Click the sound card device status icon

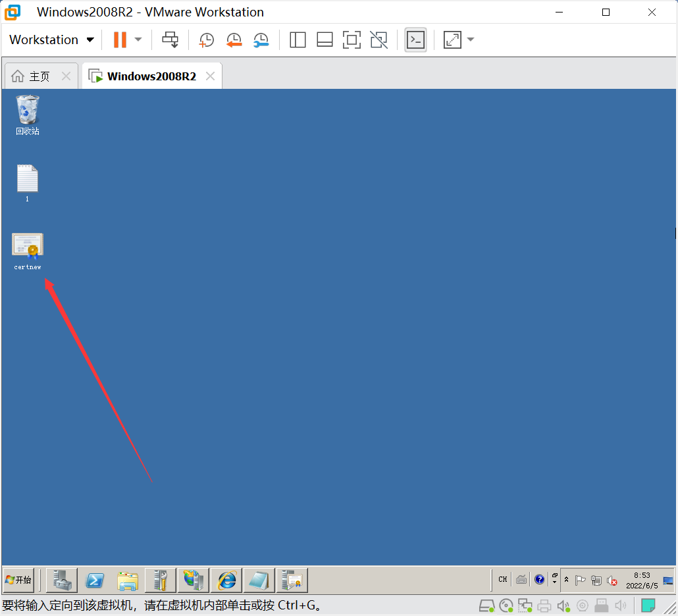(563, 605)
